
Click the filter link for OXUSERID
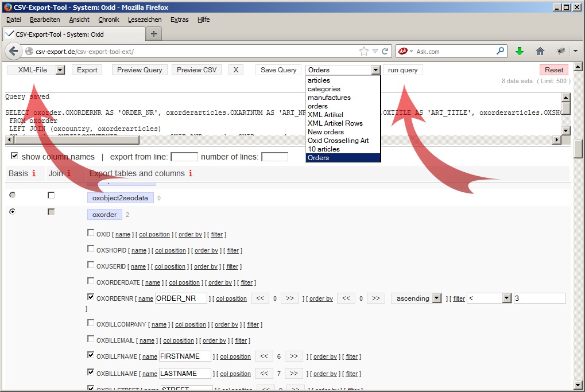(232, 266)
